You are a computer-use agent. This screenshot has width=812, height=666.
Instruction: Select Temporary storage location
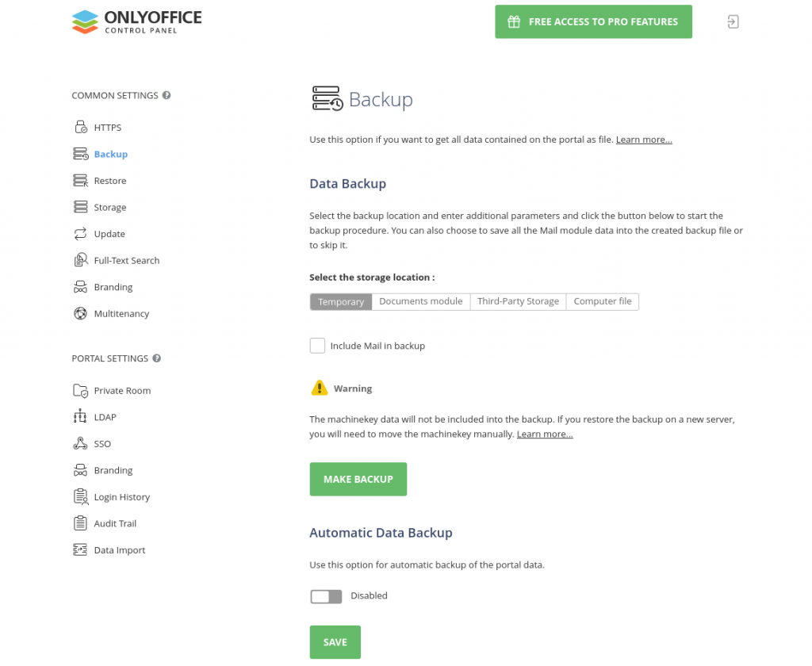(x=341, y=302)
